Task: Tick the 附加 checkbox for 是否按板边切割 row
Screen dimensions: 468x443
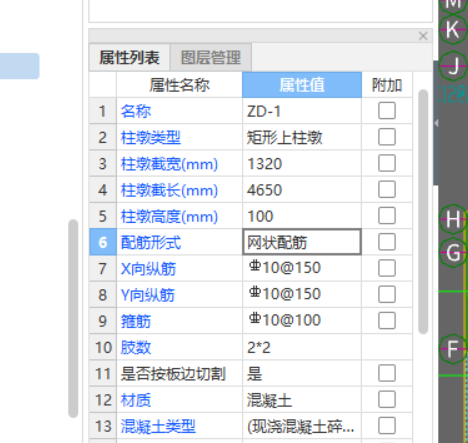Action: click(x=387, y=373)
